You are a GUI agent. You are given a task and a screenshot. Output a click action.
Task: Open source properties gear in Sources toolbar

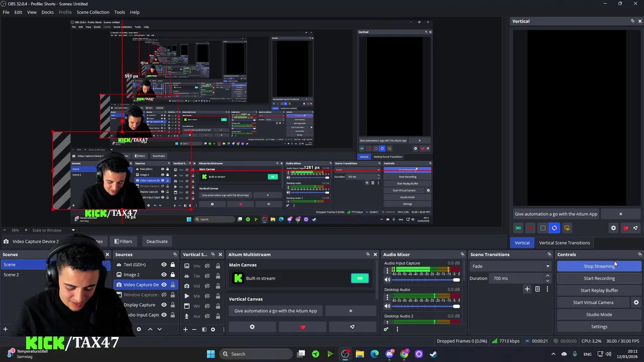pyautogui.click(x=139, y=329)
